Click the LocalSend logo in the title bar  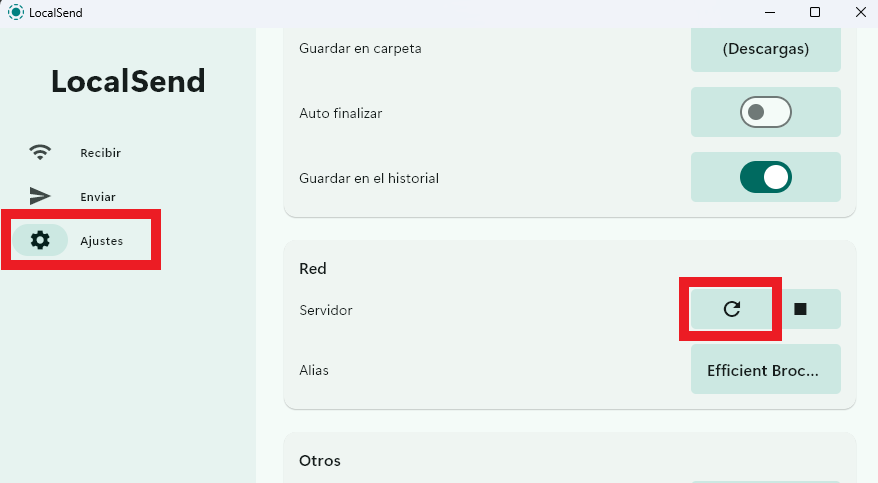click(16, 12)
